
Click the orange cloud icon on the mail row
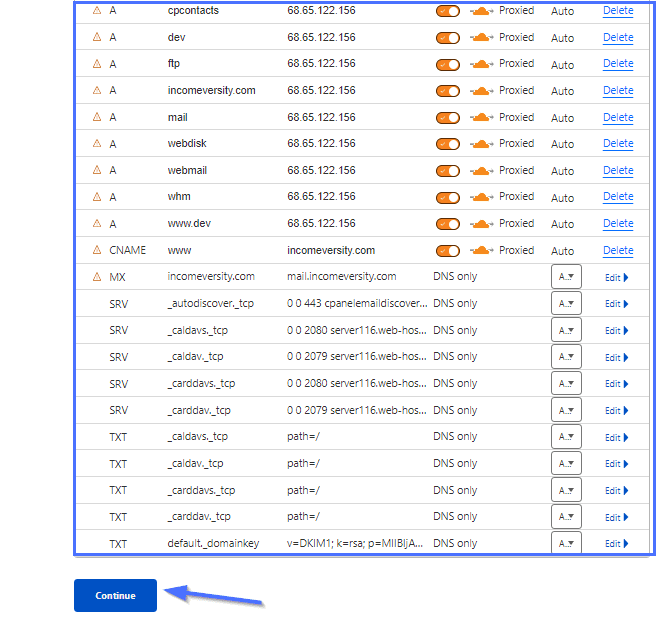pos(481,117)
